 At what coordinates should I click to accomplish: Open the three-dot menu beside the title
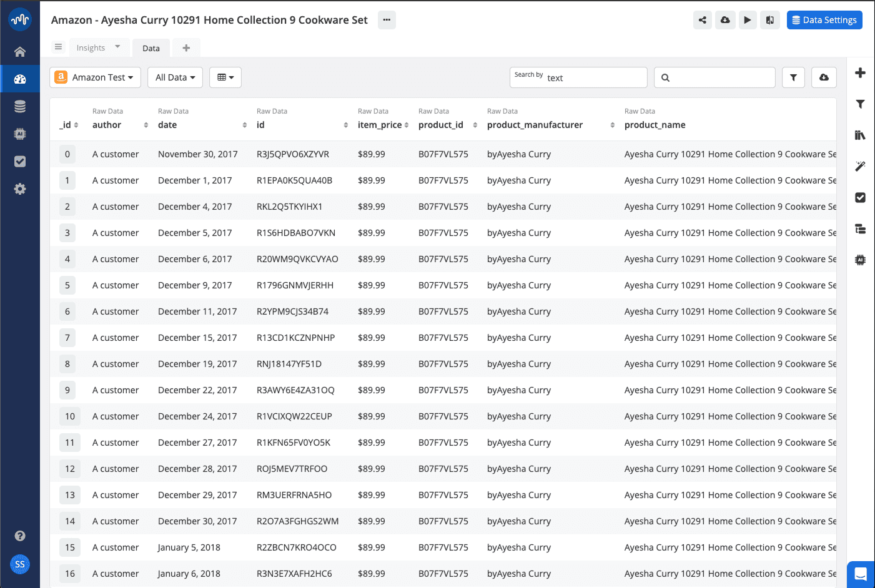[387, 20]
